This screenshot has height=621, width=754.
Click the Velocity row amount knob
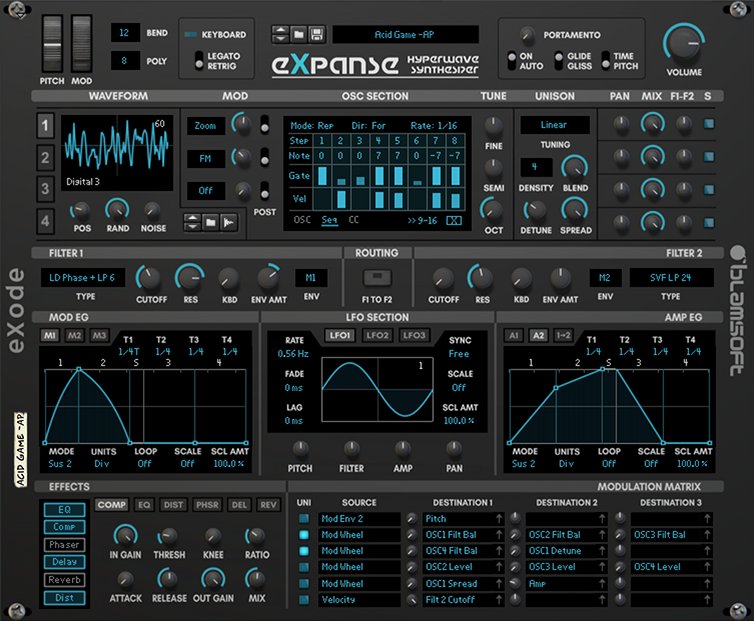(411, 600)
